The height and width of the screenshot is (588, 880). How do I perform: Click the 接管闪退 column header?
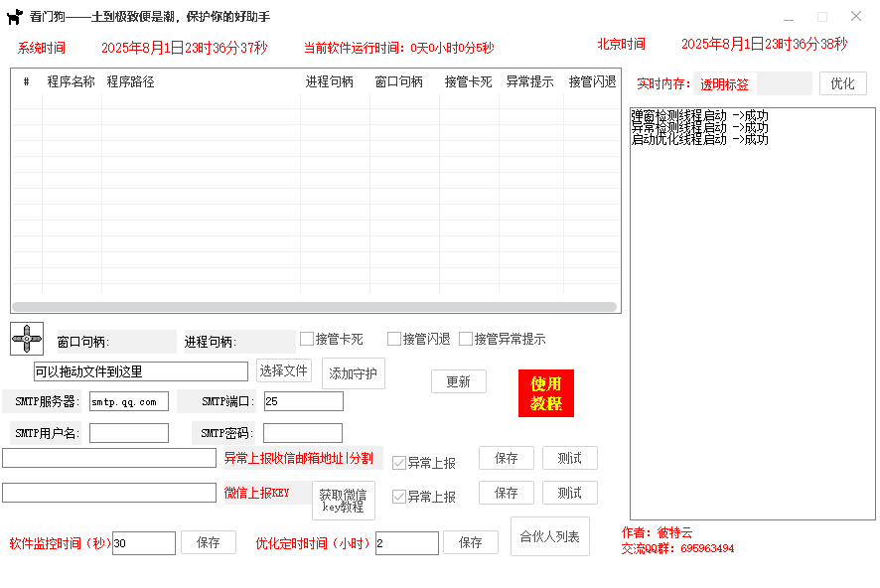[x=592, y=81]
